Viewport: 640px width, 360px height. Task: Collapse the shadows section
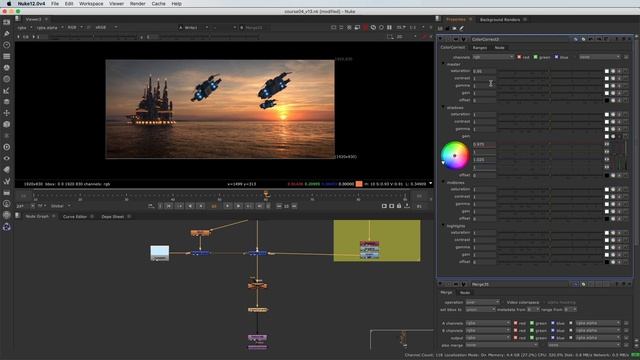tap(444, 107)
